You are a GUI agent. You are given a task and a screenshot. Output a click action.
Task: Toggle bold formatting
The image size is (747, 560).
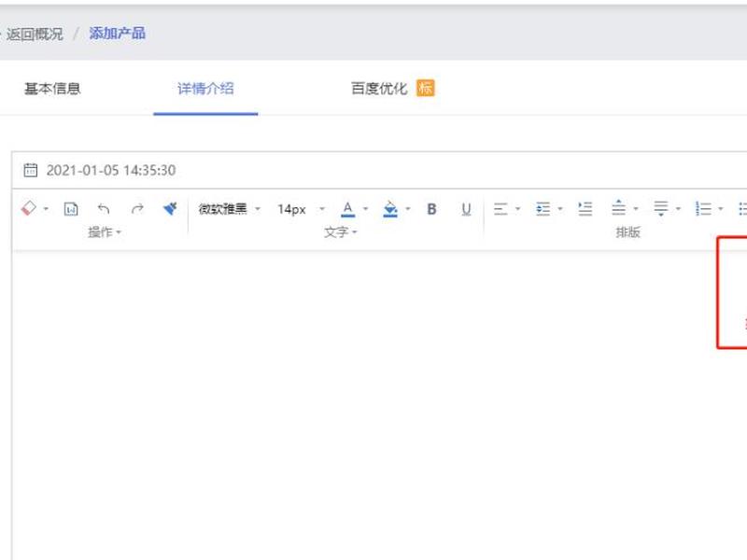pyautogui.click(x=431, y=208)
